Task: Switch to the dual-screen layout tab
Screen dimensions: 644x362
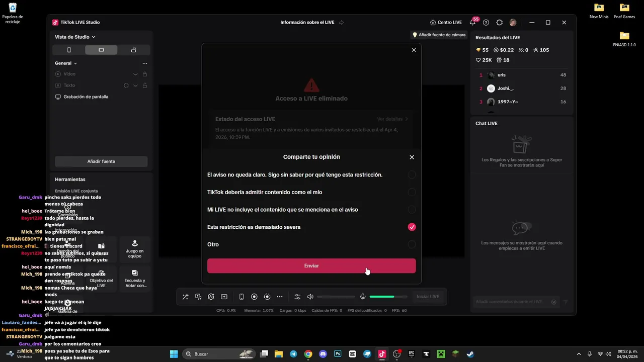Action: point(133,50)
